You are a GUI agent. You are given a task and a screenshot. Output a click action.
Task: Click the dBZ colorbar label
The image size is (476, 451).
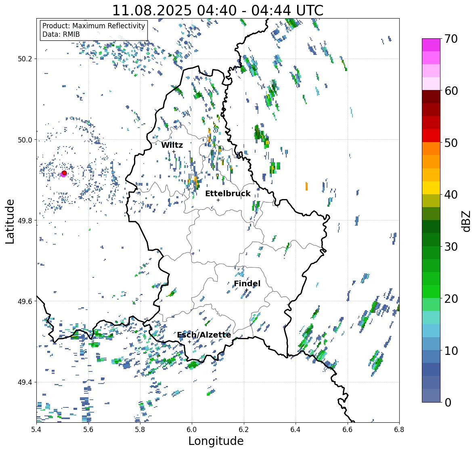pos(467,221)
